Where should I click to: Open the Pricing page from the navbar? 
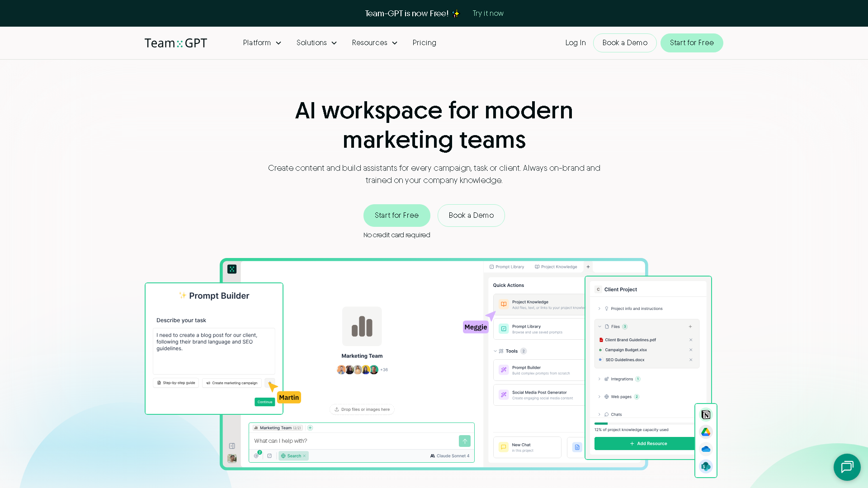pyautogui.click(x=424, y=43)
